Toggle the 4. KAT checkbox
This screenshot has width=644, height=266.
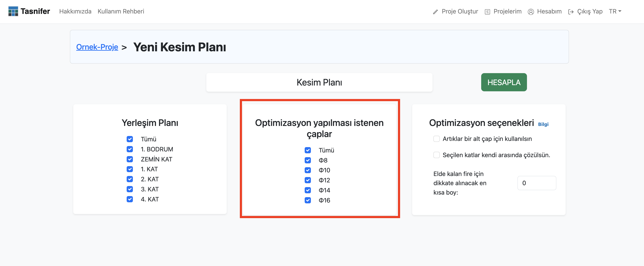tap(130, 199)
